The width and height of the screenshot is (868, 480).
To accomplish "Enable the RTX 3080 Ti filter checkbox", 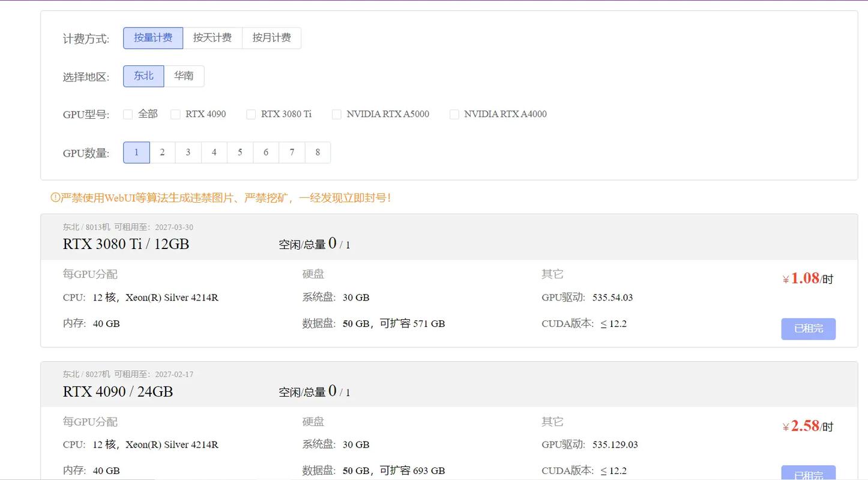I will (x=251, y=114).
